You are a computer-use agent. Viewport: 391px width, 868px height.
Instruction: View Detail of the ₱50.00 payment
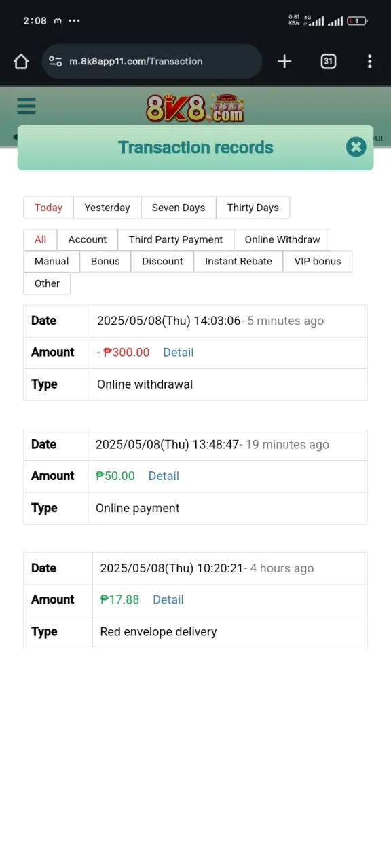[164, 476]
